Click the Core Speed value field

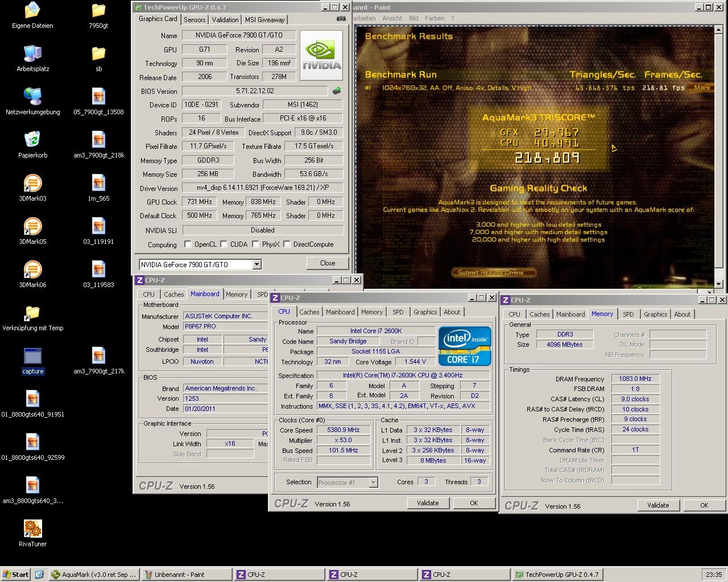pyautogui.click(x=343, y=430)
